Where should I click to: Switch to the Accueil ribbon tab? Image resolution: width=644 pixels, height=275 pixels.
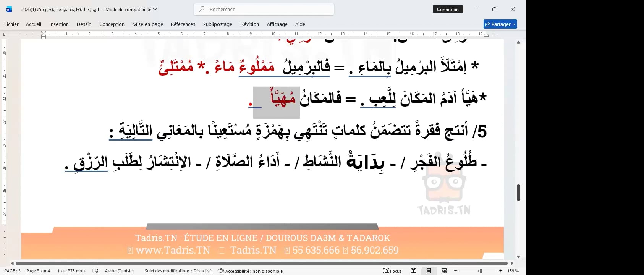tap(34, 24)
